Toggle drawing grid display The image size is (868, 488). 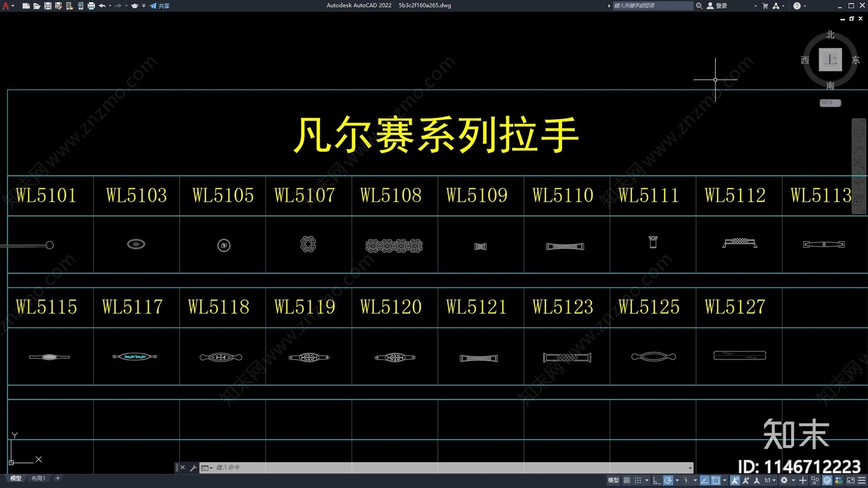pos(627,480)
